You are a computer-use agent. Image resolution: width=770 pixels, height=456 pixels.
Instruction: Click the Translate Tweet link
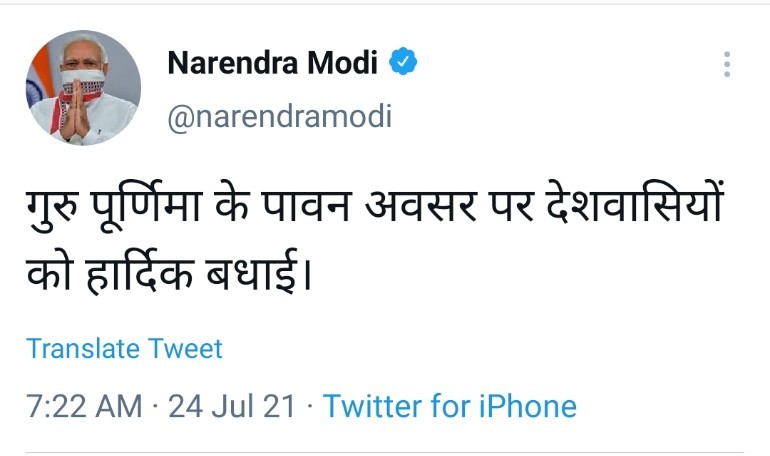click(124, 348)
